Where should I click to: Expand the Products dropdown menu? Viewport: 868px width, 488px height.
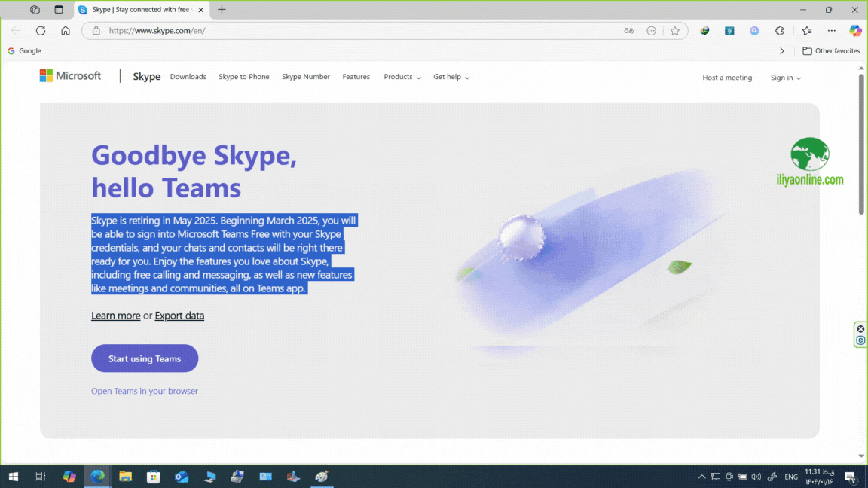point(402,77)
